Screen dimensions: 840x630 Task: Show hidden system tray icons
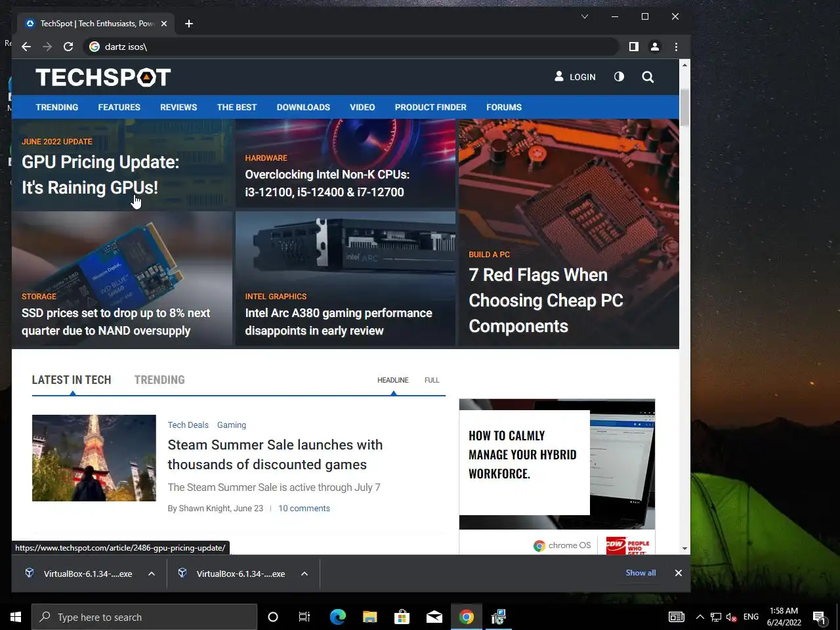(700, 617)
